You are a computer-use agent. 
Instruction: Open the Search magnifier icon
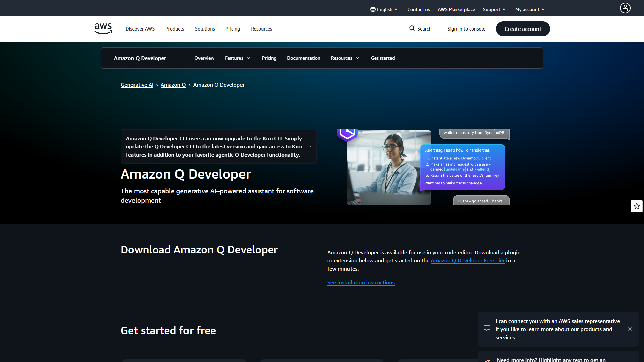(x=412, y=28)
